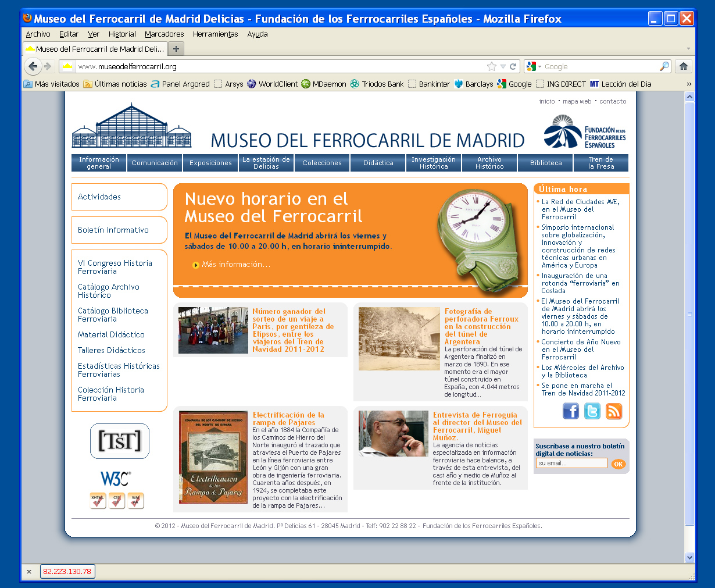Open Concierto de Año Nuevo news item

click(581, 350)
